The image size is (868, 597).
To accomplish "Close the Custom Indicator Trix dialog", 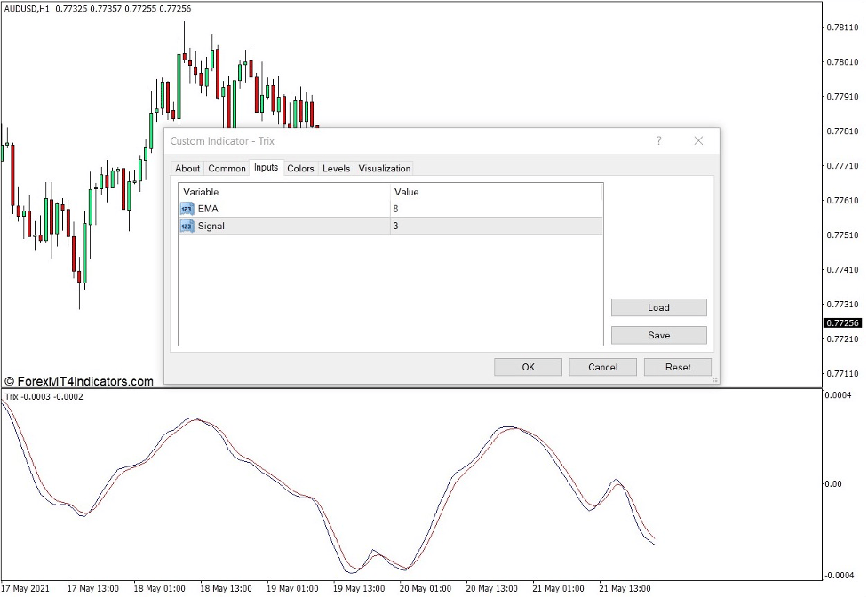I will [698, 141].
